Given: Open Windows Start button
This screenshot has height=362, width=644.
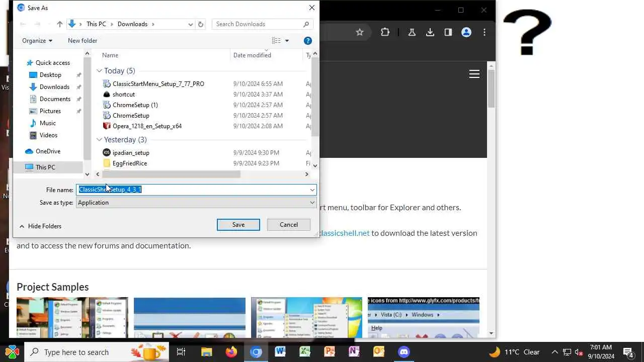Looking at the screenshot, I should click(x=12, y=352).
